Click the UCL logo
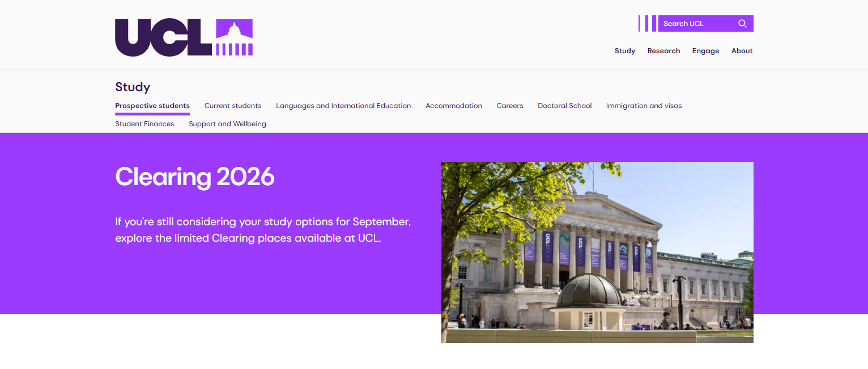The image size is (868, 369). [184, 37]
